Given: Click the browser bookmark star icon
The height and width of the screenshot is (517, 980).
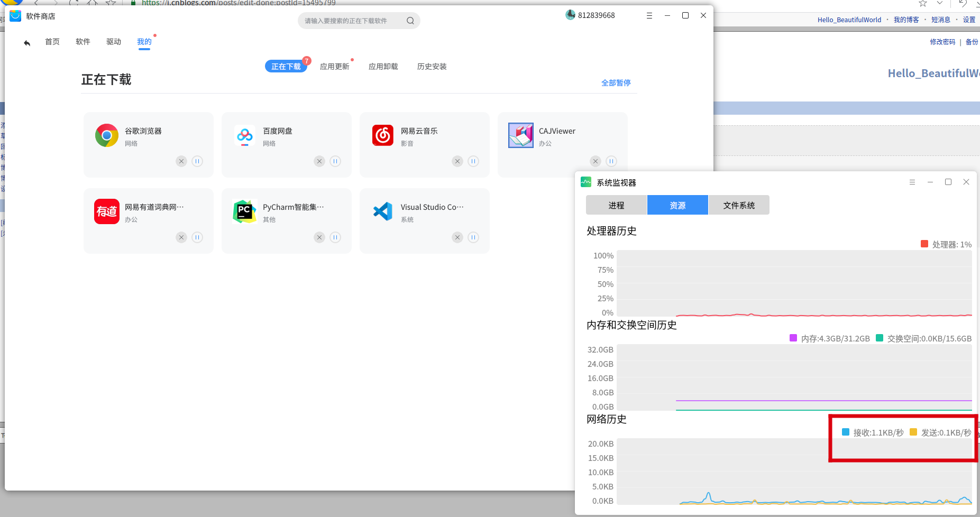Looking at the screenshot, I should point(923,3).
